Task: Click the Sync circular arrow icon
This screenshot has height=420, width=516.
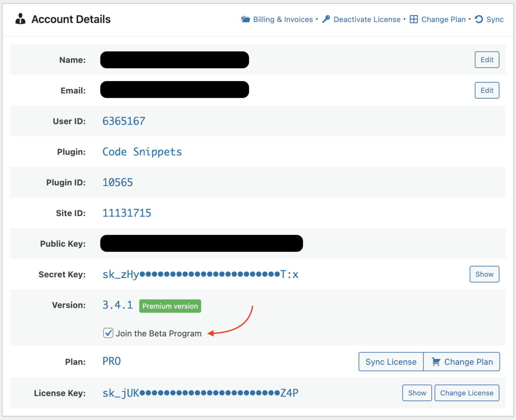Action: pos(479,19)
